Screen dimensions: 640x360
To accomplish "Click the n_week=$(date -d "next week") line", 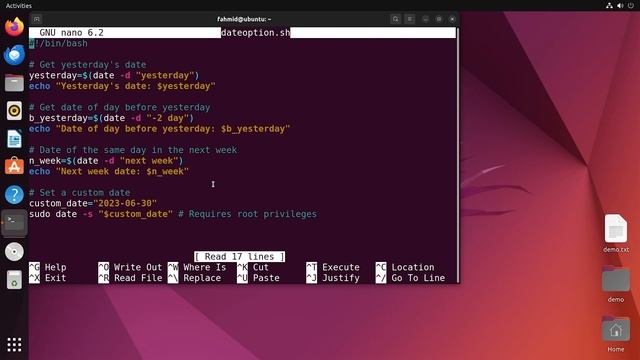I will (x=106, y=160).
